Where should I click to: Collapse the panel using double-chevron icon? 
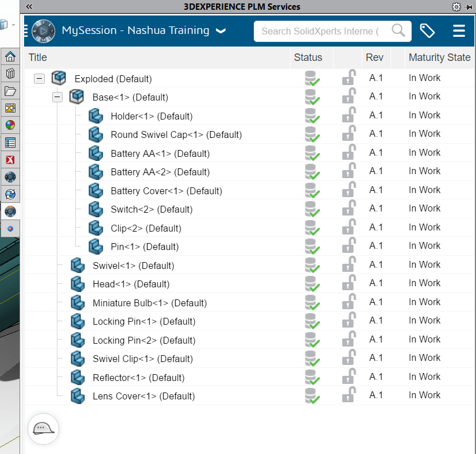[29, 6]
